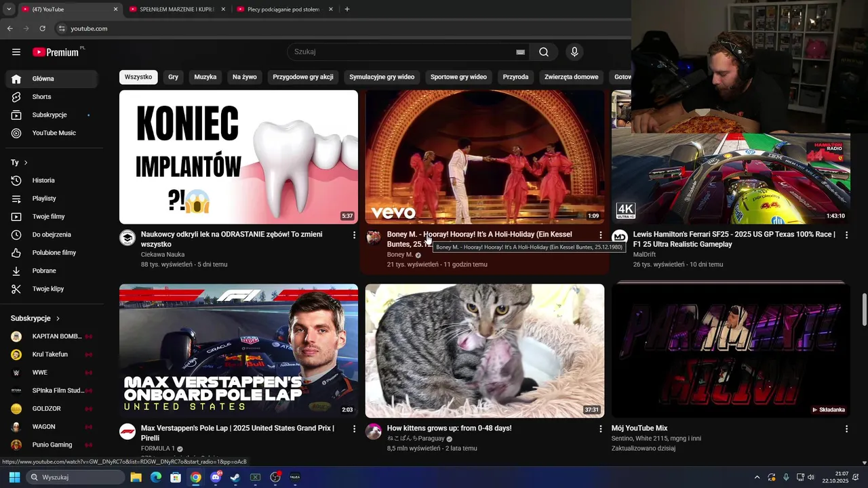Play the KONIEC IMPLANTÓW video thumbnail
Viewport: 868px width, 488px height.
click(x=239, y=157)
